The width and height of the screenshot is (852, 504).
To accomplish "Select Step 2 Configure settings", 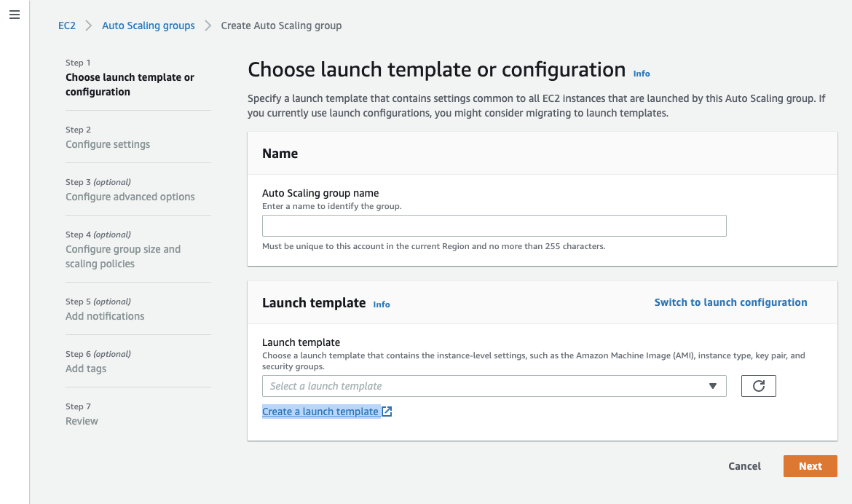I will coord(108,144).
